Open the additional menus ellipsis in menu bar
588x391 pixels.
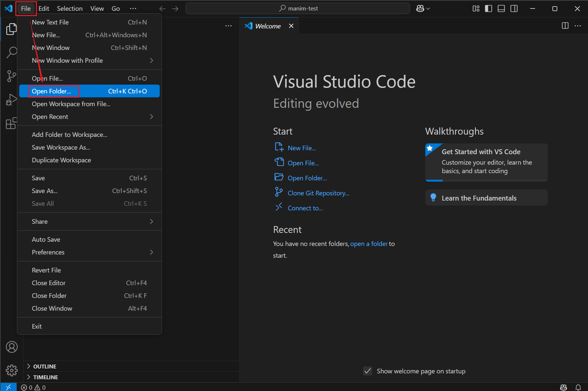click(x=133, y=8)
